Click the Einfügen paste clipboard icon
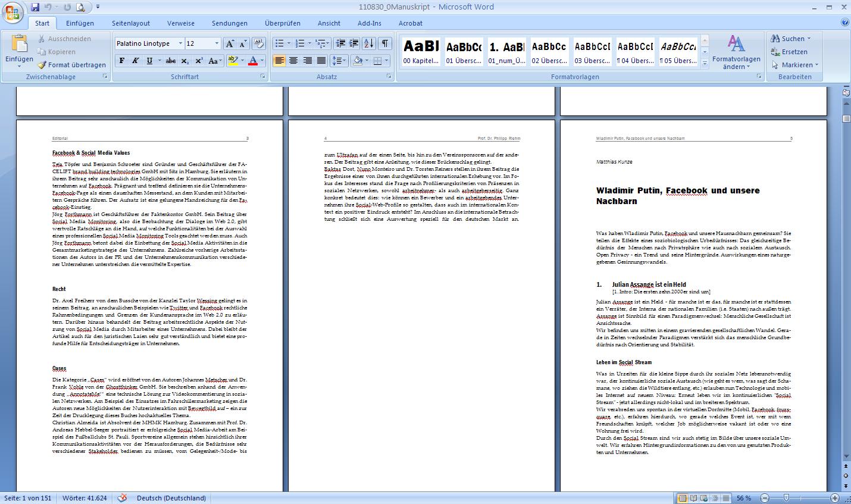 (19, 44)
